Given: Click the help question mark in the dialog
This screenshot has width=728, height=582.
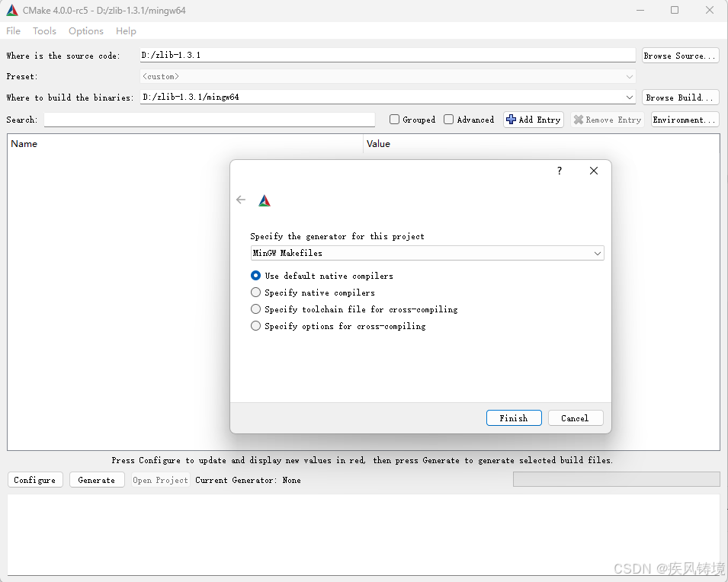Looking at the screenshot, I should pos(560,171).
